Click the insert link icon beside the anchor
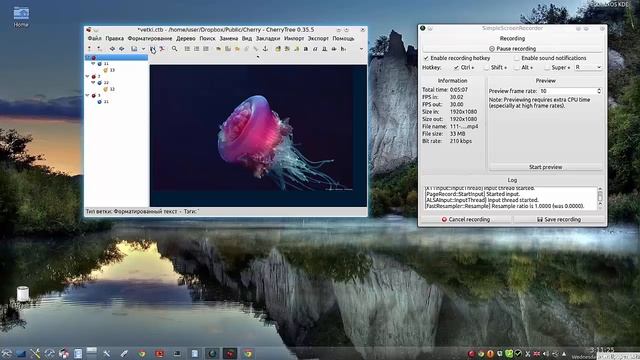The width and height of the screenshot is (640, 360). point(256,49)
